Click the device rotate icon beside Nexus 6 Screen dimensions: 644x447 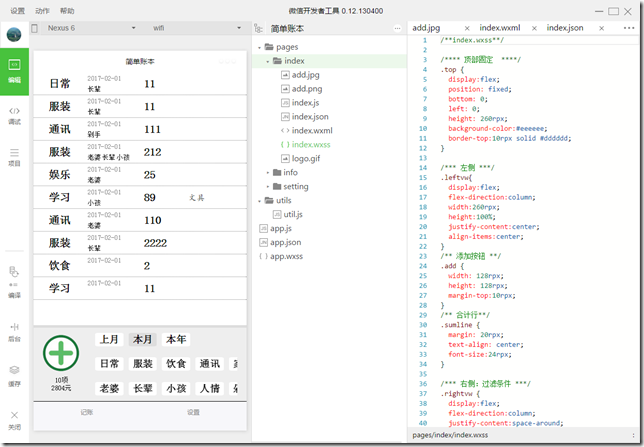(x=35, y=28)
